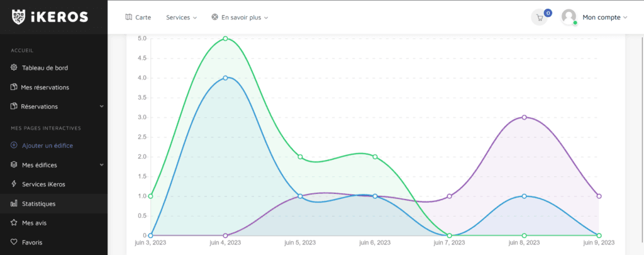Go to Mes réservations in sidebar
The height and width of the screenshot is (255, 644).
pyautogui.click(x=45, y=88)
